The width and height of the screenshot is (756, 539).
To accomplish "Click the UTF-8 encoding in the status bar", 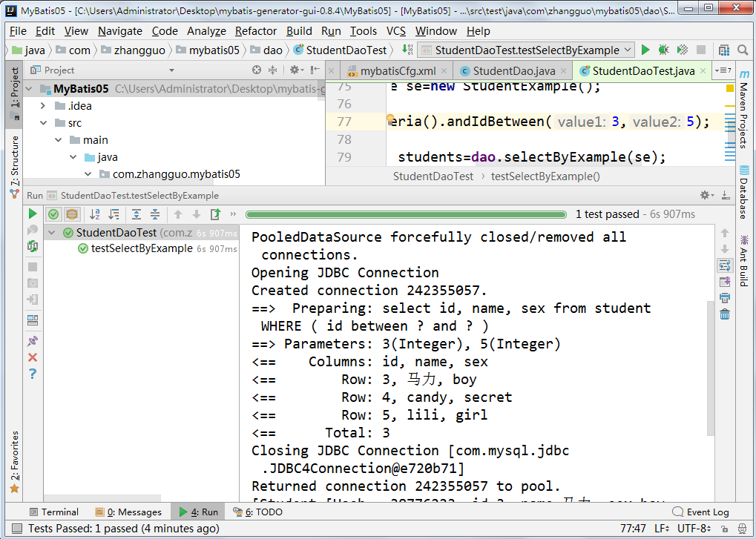I will pos(694,529).
